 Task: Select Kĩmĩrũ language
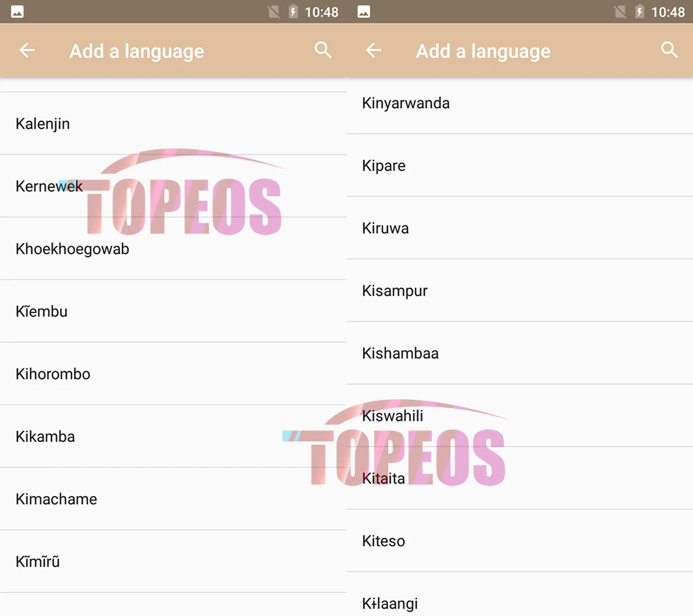click(x=173, y=561)
